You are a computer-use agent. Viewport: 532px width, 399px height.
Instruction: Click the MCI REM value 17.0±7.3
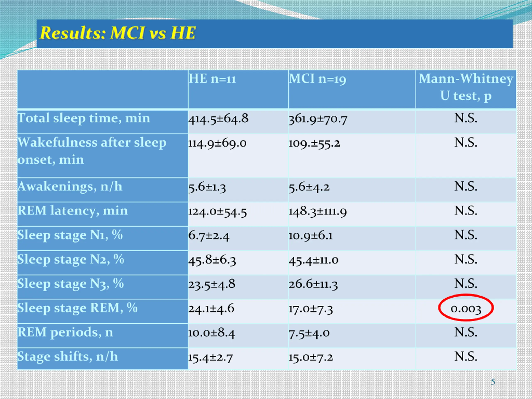tap(311, 309)
